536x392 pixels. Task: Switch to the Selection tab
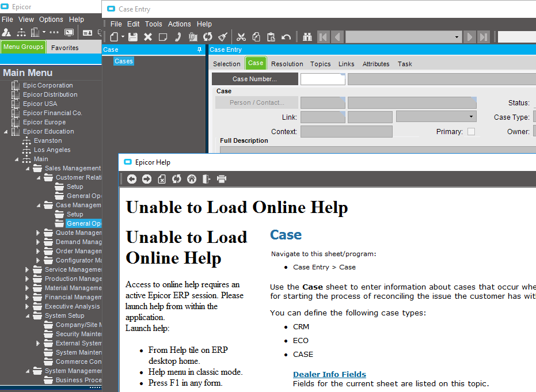[x=227, y=64]
